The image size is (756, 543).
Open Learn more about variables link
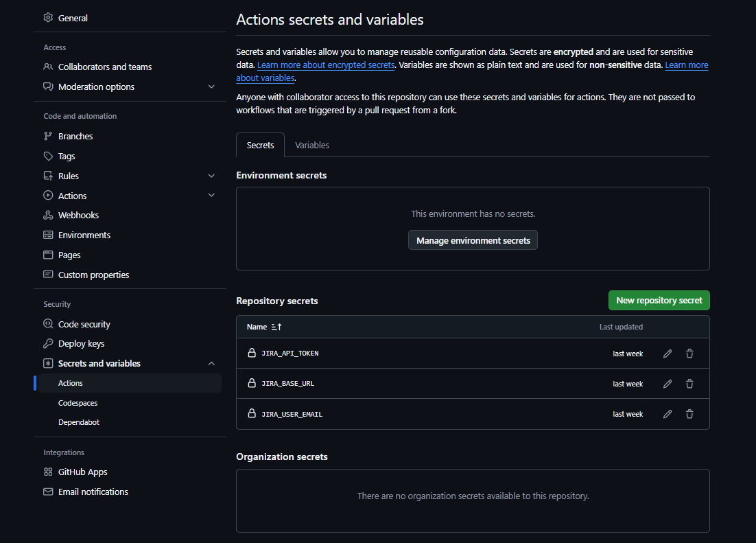point(687,65)
